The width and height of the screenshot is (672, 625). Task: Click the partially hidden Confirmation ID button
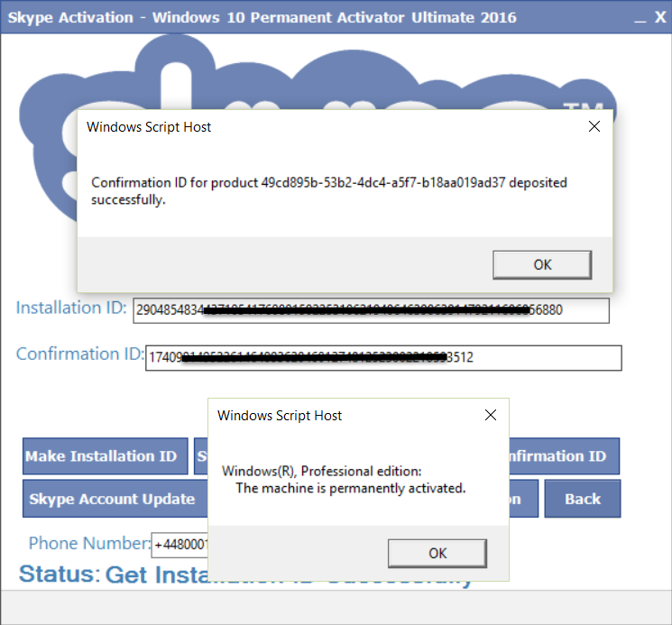(564, 455)
